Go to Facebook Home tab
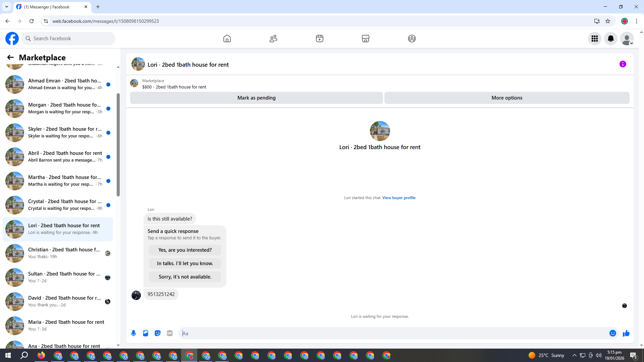Screen dimensions: 644x362 [x=227, y=39]
